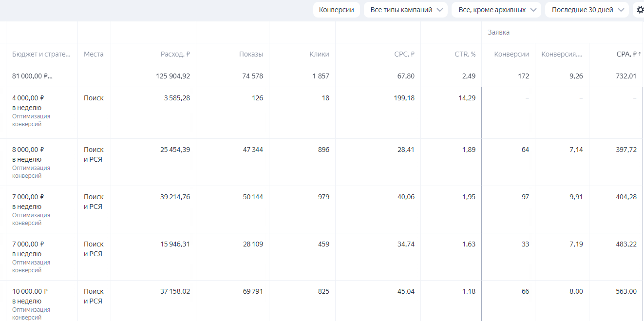Sort table by Расход, ₽ column
644x321 pixels.
[x=175, y=54]
